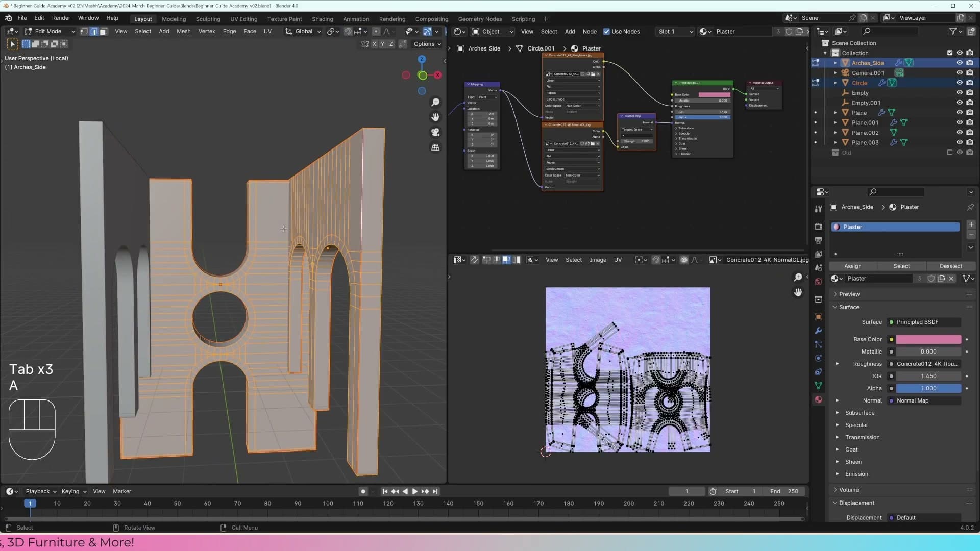The height and width of the screenshot is (551, 980).
Task: Open Physics properties tab
Action: [x=818, y=358]
